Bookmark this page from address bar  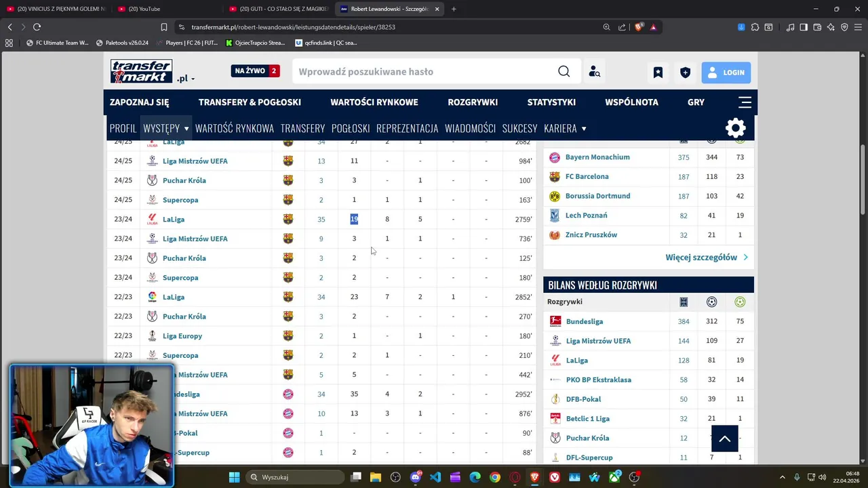click(x=163, y=27)
